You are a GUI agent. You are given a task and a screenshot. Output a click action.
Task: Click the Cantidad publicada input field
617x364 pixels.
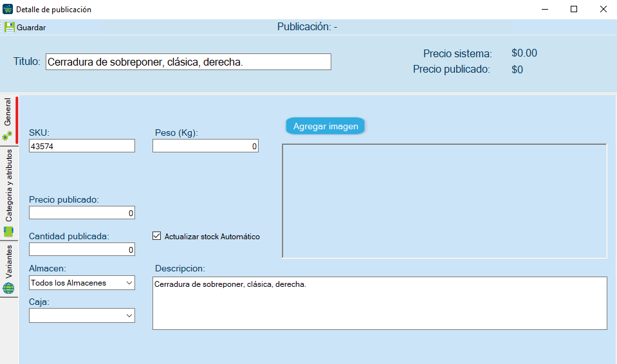[82, 250]
